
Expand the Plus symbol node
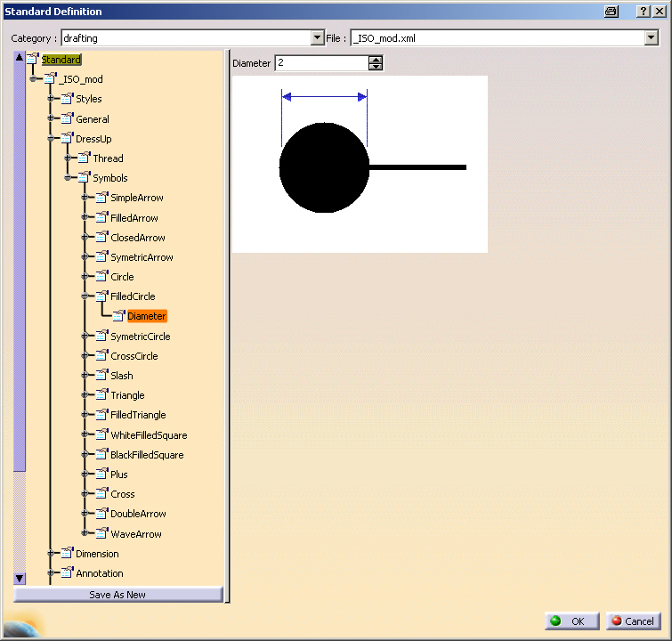point(85,474)
